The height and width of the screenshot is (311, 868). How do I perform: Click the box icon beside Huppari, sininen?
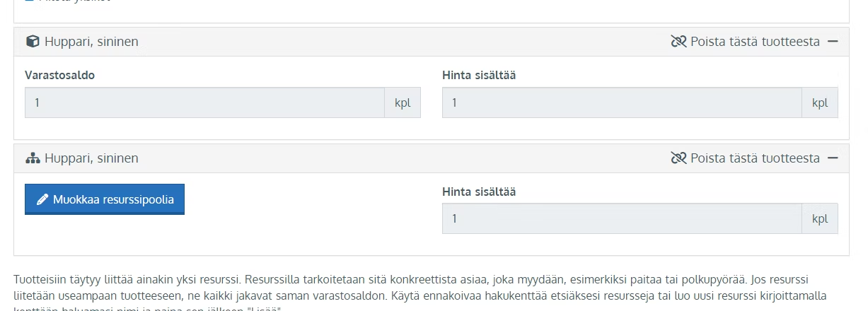[33, 42]
